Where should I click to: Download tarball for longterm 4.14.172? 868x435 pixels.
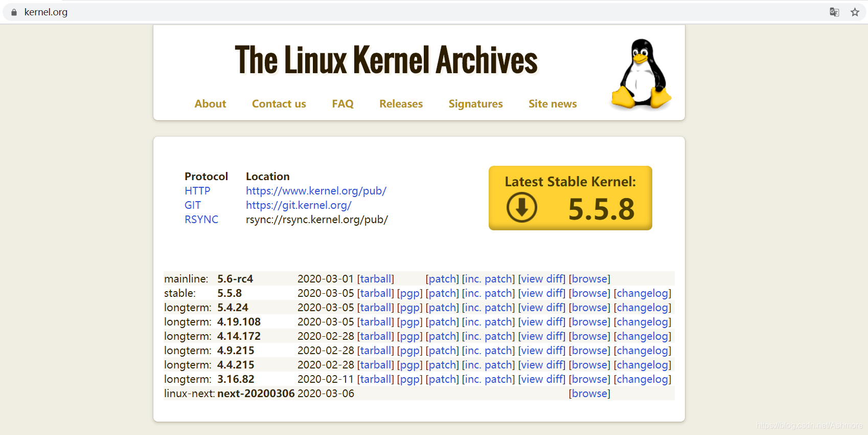pyautogui.click(x=376, y=336)
